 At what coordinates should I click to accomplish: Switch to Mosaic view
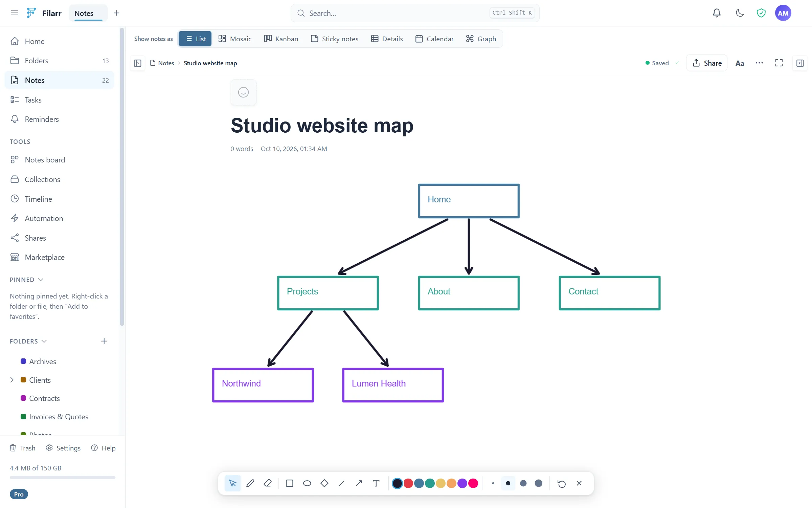click(x=235, y=39)
